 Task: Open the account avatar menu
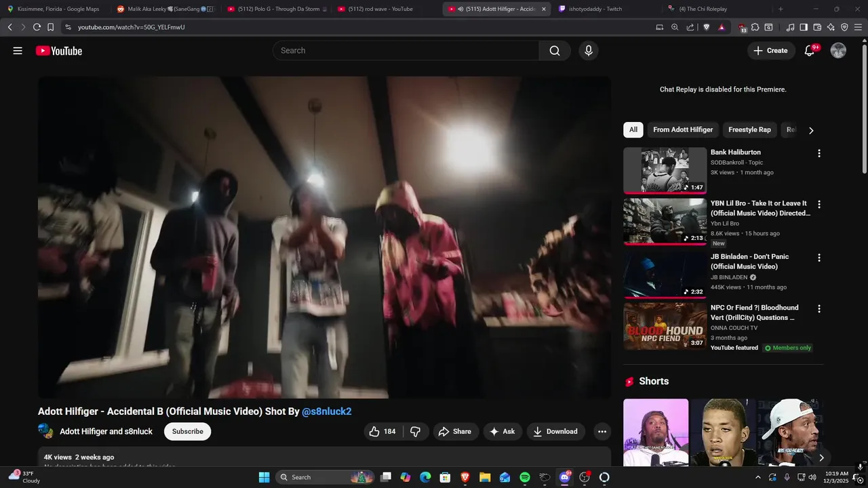839,51
